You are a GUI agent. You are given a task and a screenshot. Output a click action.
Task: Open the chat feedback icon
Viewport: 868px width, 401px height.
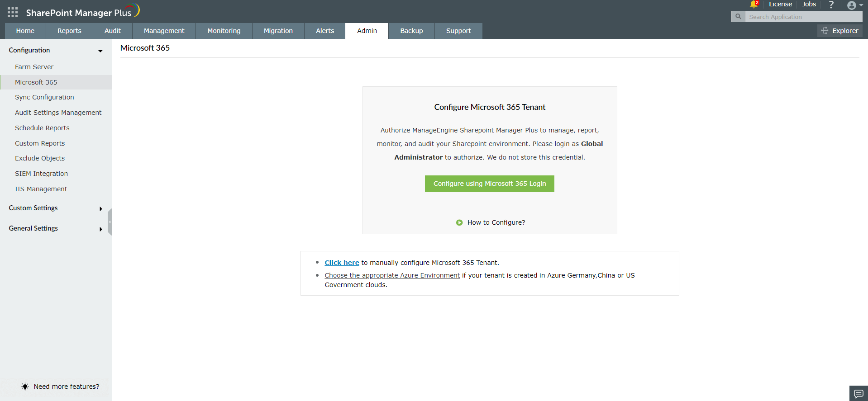tap(858, 394)
